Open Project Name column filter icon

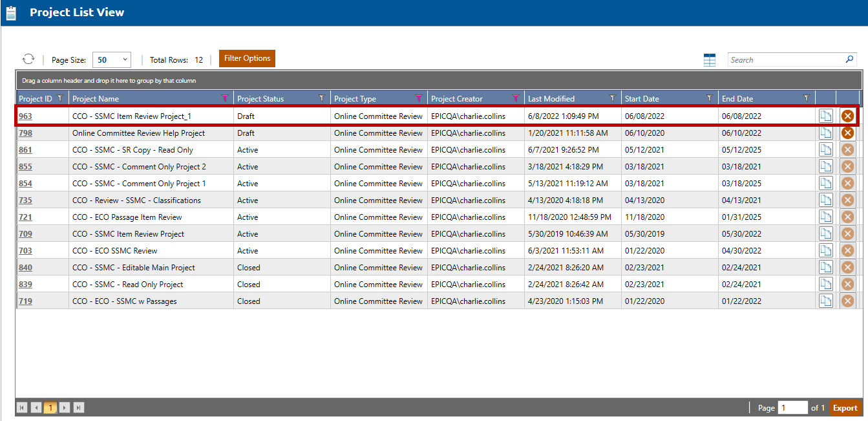click(225, 98)
